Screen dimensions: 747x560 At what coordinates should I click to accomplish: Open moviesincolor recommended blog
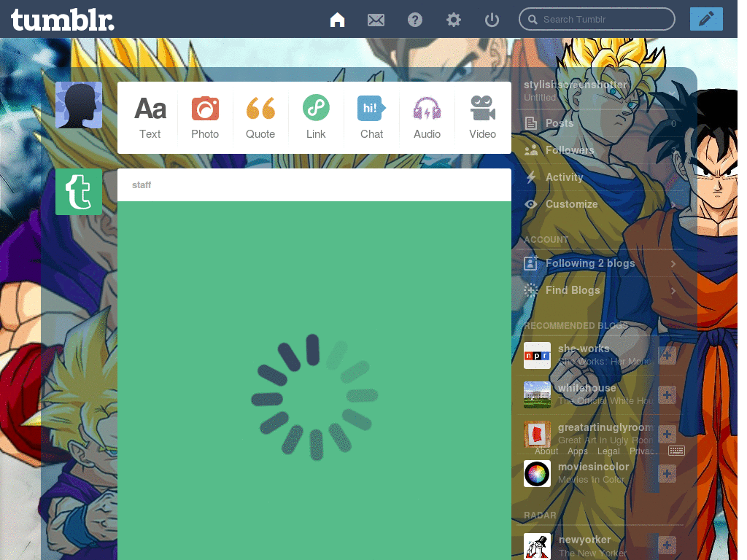pyautogui.click(x=593, y=467)
